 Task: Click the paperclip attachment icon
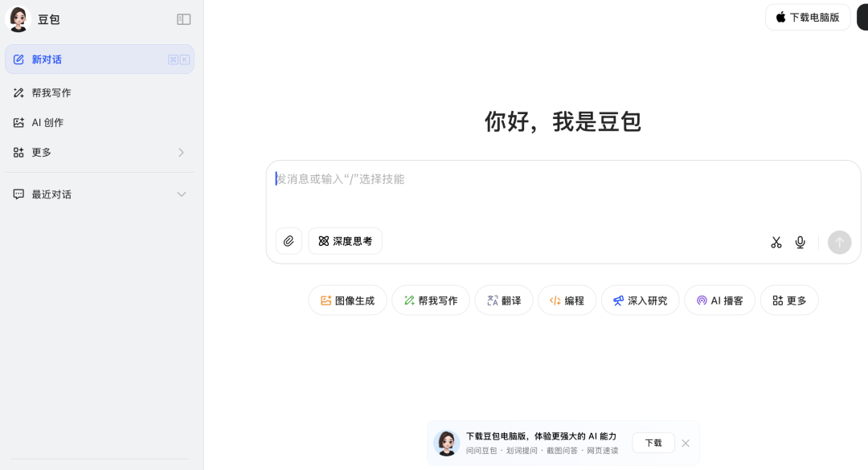pyautogui.click(x=289, y=241)
